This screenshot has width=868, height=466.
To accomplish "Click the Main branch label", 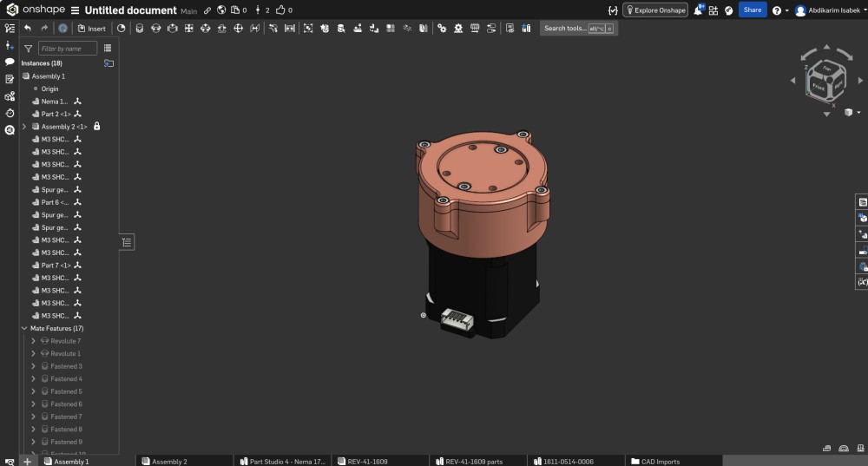I will 188,11.
